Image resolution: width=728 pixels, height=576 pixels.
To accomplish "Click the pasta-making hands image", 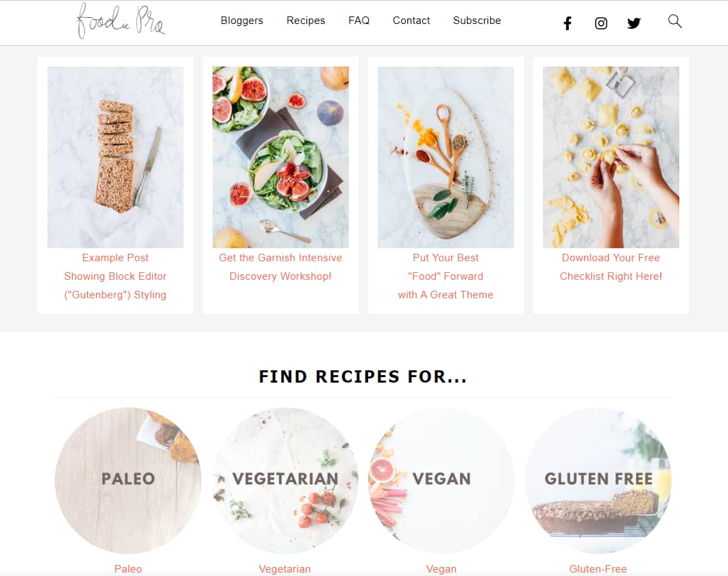I will point(611,157).
